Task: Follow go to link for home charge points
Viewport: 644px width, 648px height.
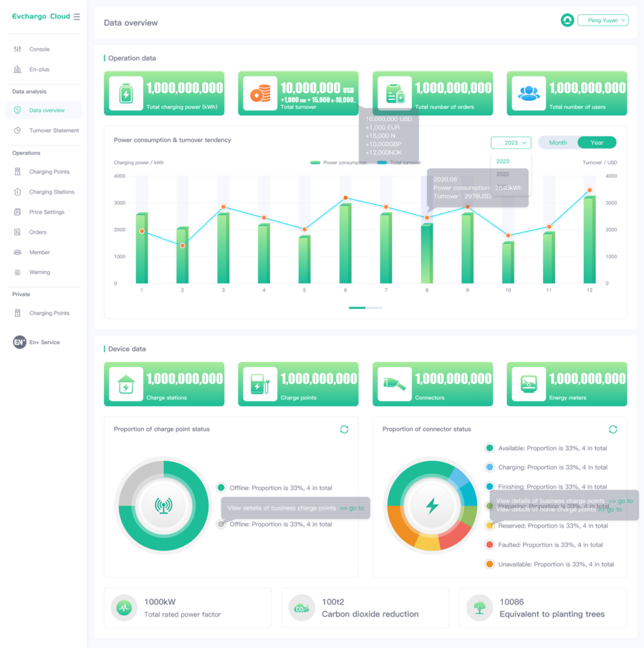Action: [x=610, y=509]
